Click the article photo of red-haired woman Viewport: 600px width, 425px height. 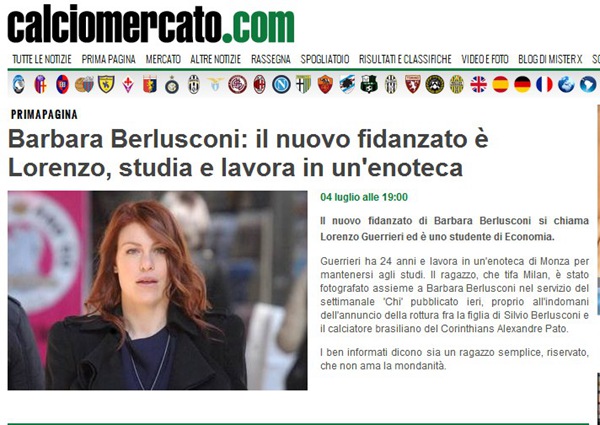[157, 290]
